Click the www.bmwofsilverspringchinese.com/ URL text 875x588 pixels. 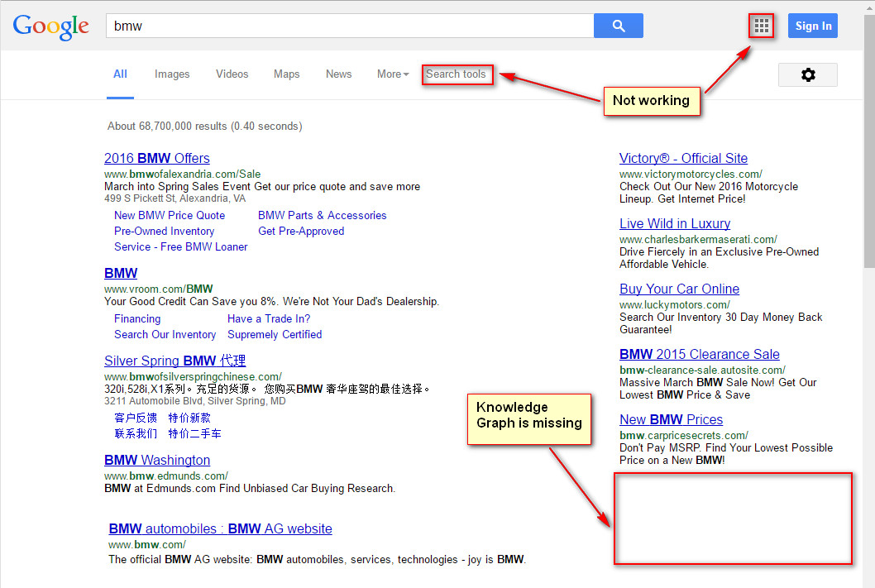tap(193, 376)
